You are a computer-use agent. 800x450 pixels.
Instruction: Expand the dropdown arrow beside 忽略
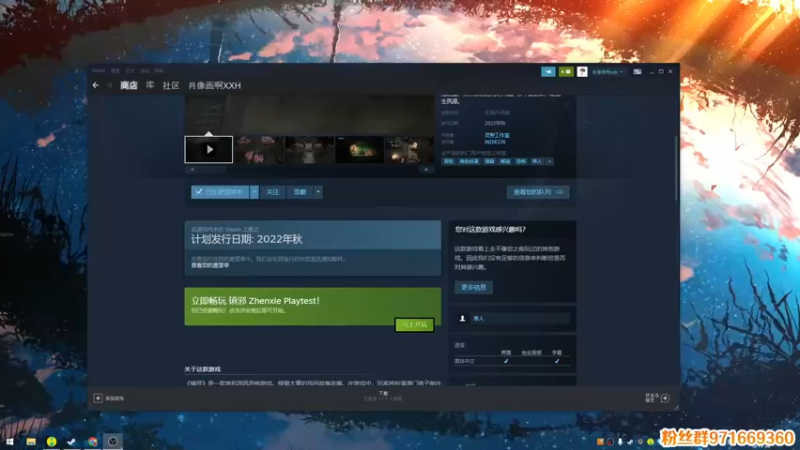coord(318,192)
